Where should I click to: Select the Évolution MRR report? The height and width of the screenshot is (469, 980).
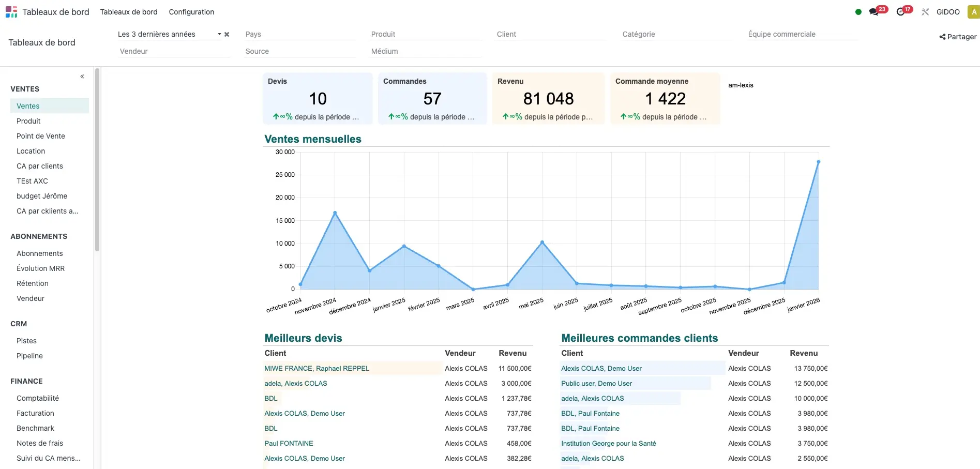tap(40, 268)
